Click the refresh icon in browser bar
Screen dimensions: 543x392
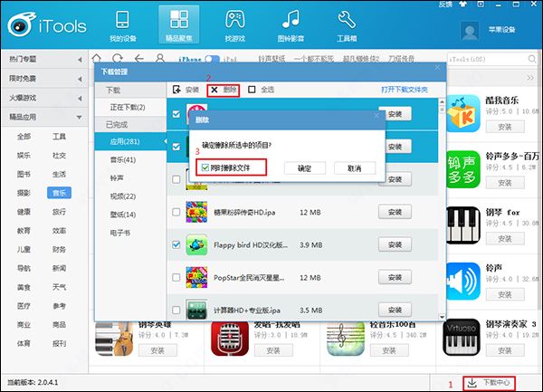(118, 58)
